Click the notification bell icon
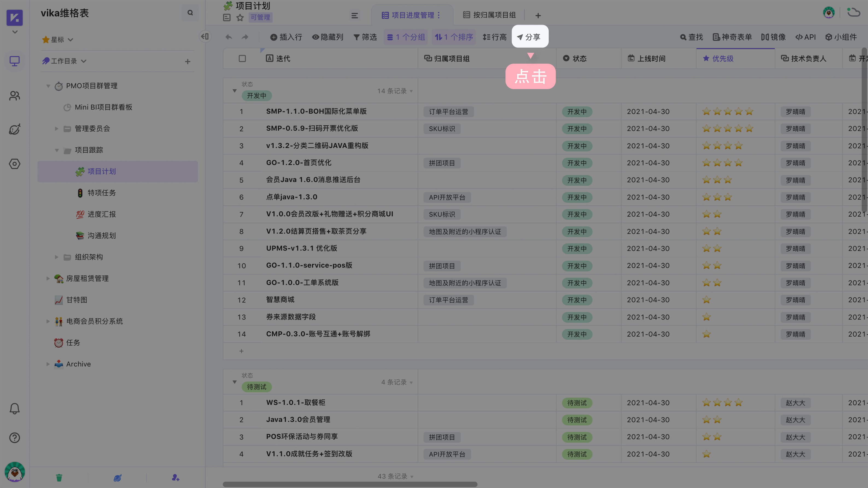This screenshot has width=868, height=488. [14, 408]
